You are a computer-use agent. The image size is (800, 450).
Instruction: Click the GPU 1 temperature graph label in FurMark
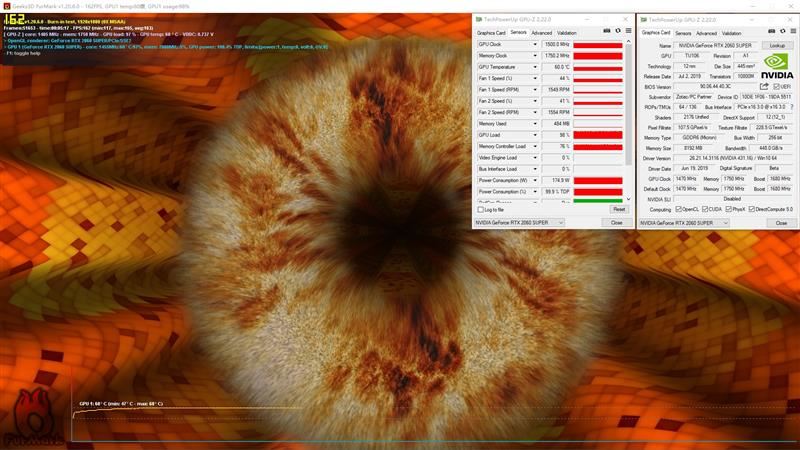click(x=121, y=404)
